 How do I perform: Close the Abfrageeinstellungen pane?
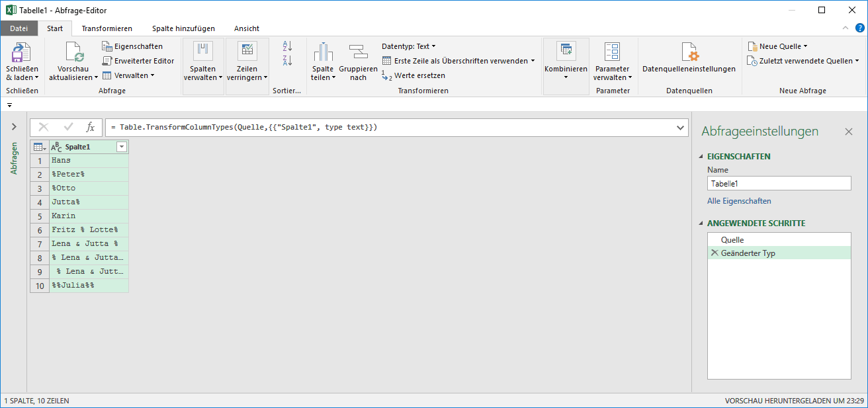(849, 132)
